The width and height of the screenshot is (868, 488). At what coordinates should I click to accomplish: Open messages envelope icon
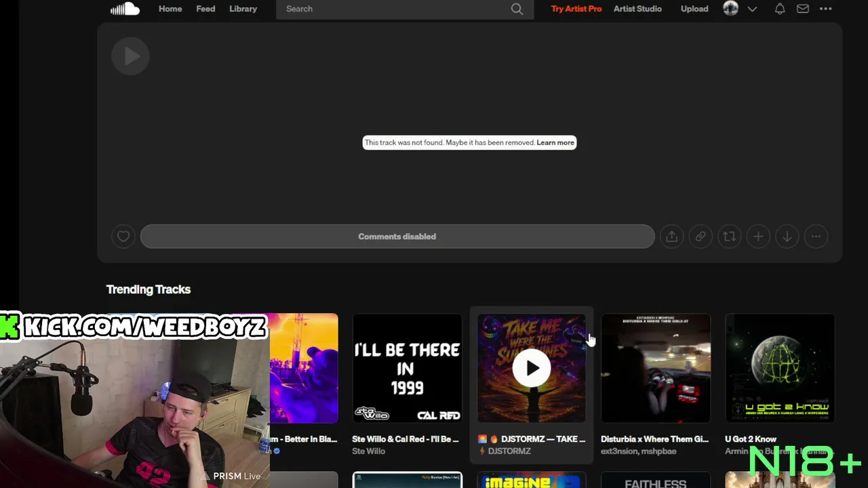pos(803,9)
